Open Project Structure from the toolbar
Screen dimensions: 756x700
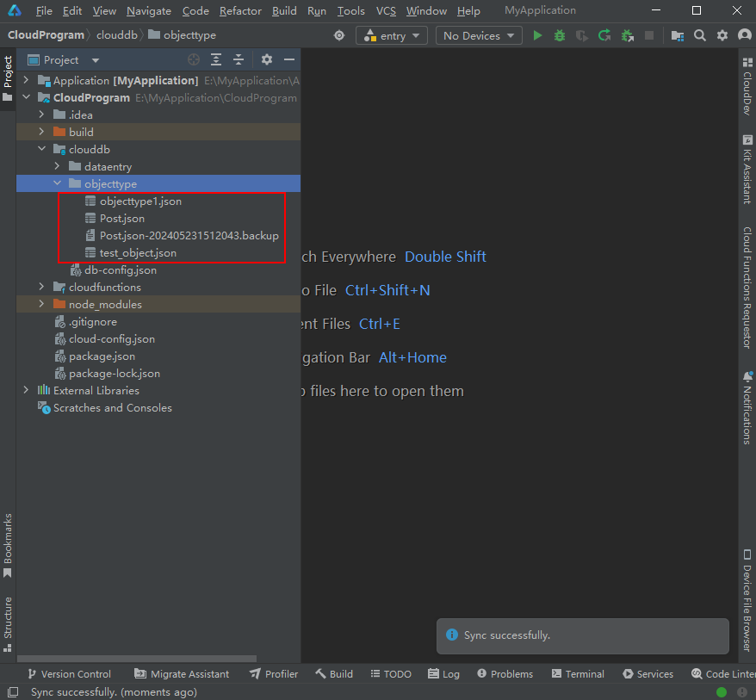678,35
